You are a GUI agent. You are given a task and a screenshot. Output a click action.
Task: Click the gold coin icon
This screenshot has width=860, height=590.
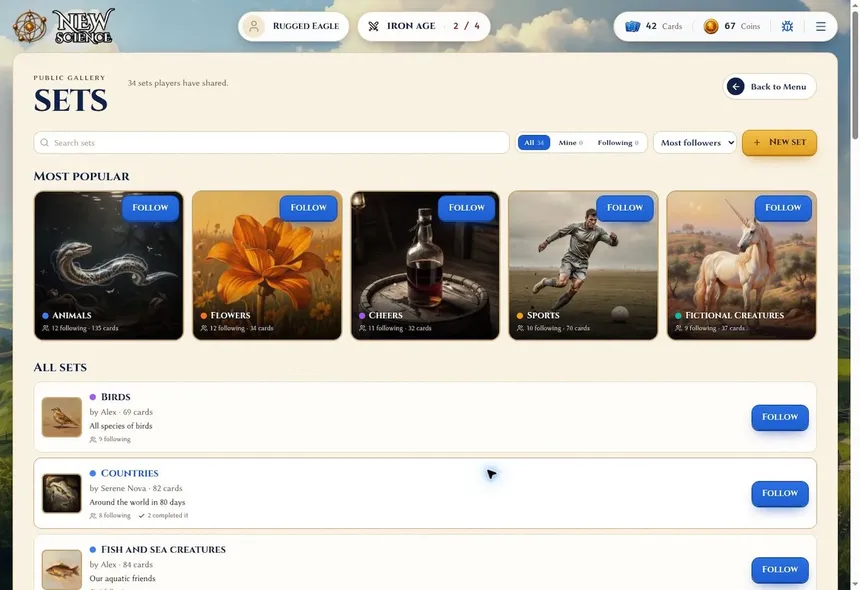(x=711, y=26)
